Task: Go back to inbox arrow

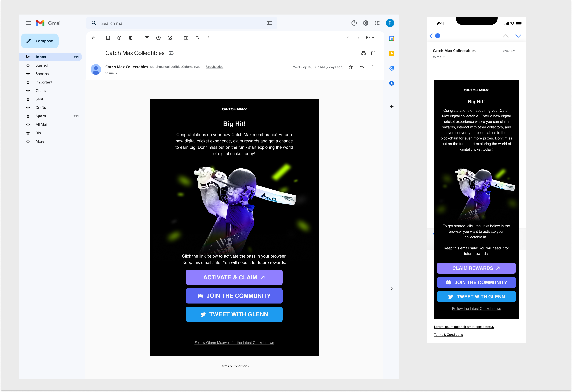Action: pos(93,38)
